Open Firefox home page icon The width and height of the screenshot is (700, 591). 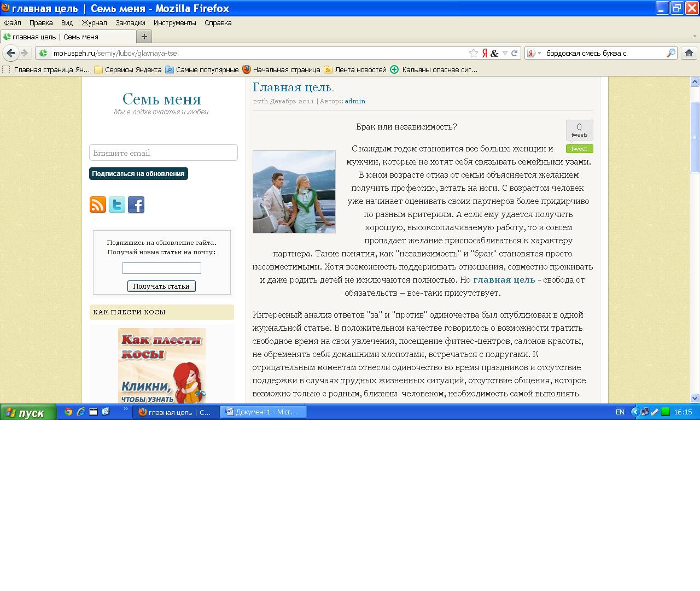689,53
